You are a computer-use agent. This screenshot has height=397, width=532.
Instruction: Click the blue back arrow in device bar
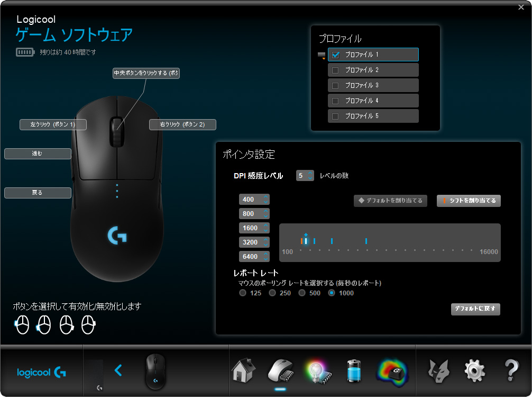[x=118, y=370]
